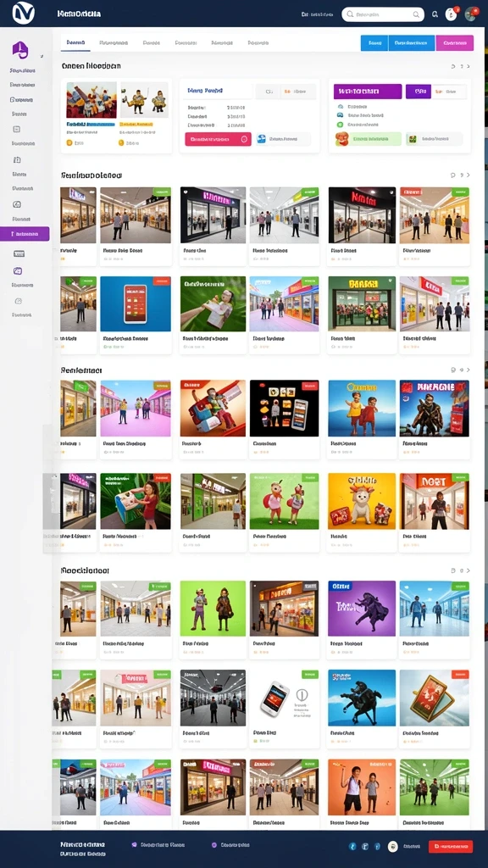Click the round grey icon near the sidebar bottom

[19, 301]
